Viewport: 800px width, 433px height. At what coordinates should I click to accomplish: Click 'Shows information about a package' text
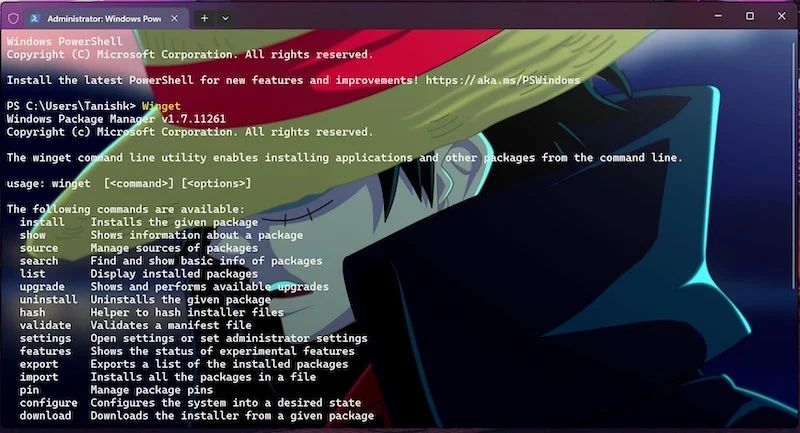click(196, 235)
